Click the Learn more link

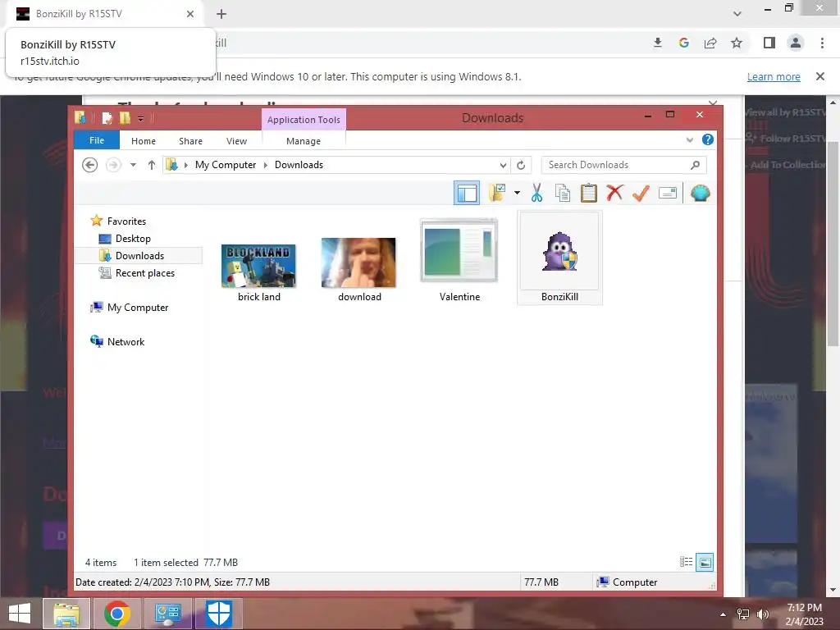coord(774,76)
